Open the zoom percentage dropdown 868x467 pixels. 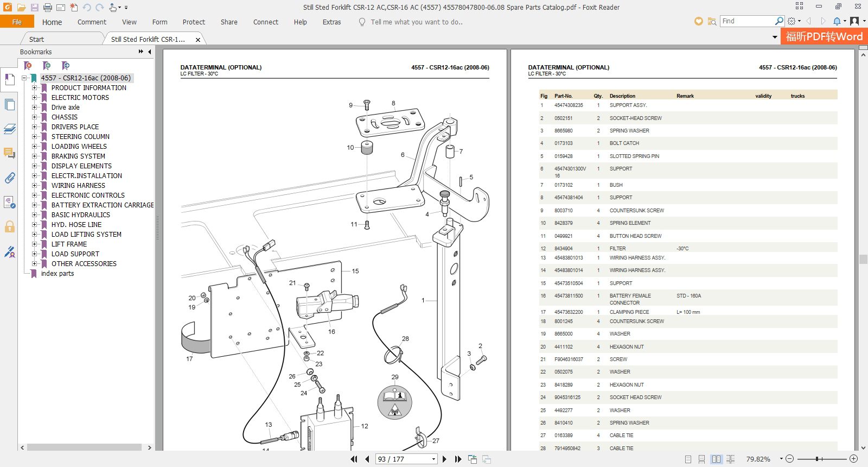[781, 459]
